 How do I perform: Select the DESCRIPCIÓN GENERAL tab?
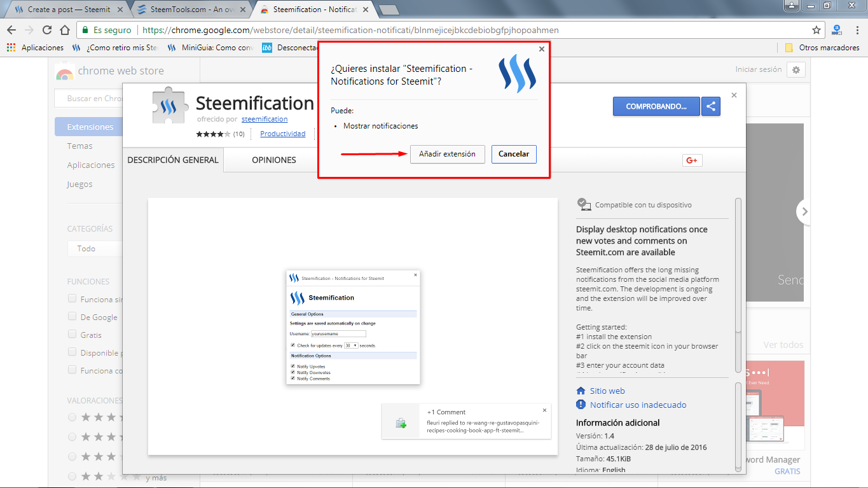coord(173,160)
